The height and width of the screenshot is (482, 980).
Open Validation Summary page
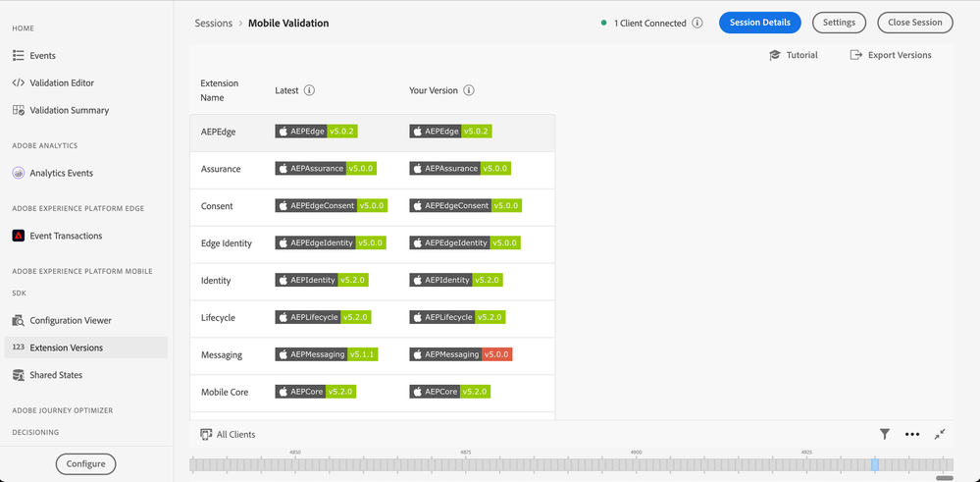(69, 111)
